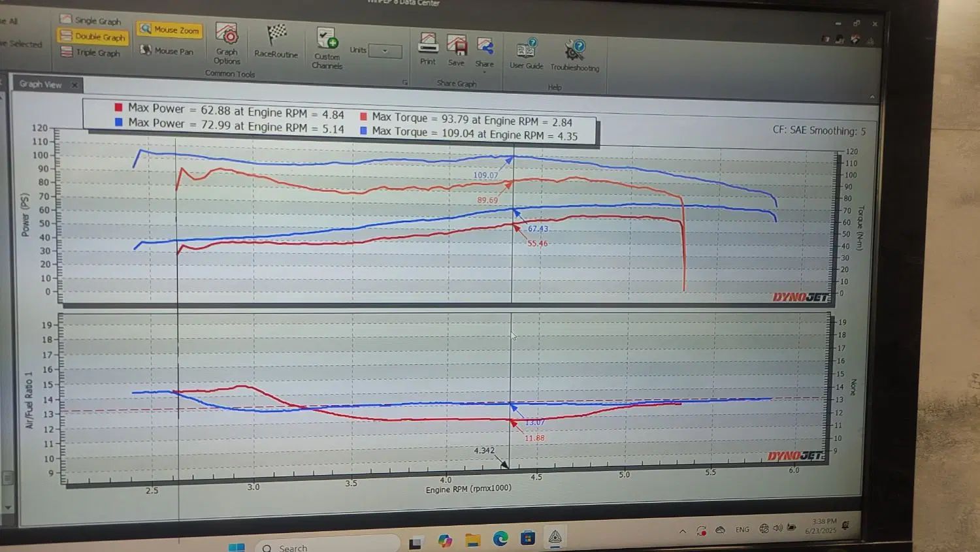The height and width of the screenshot is (552, 980).
Task: Click the blue Max Torque legend swatch
Action: (363, 131)
